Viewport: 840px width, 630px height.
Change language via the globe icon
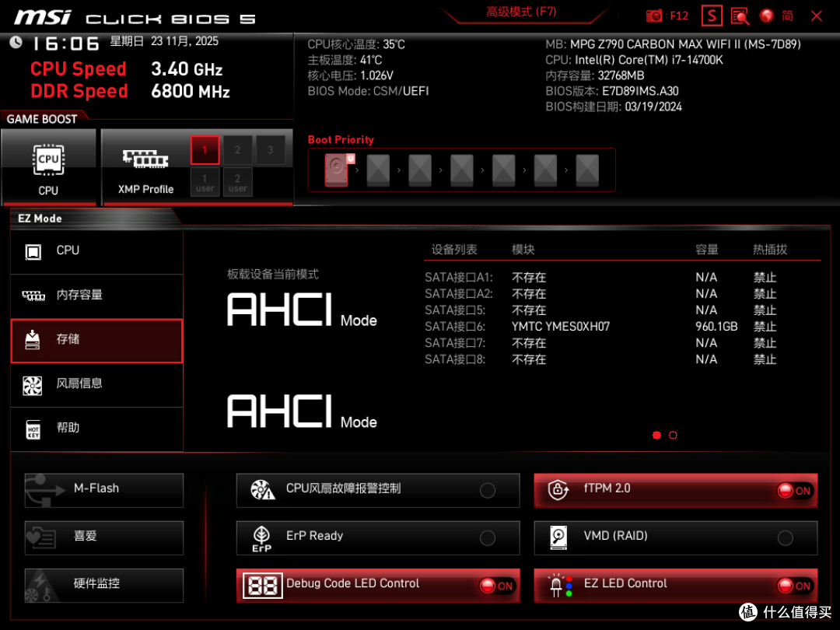(767, 16)
